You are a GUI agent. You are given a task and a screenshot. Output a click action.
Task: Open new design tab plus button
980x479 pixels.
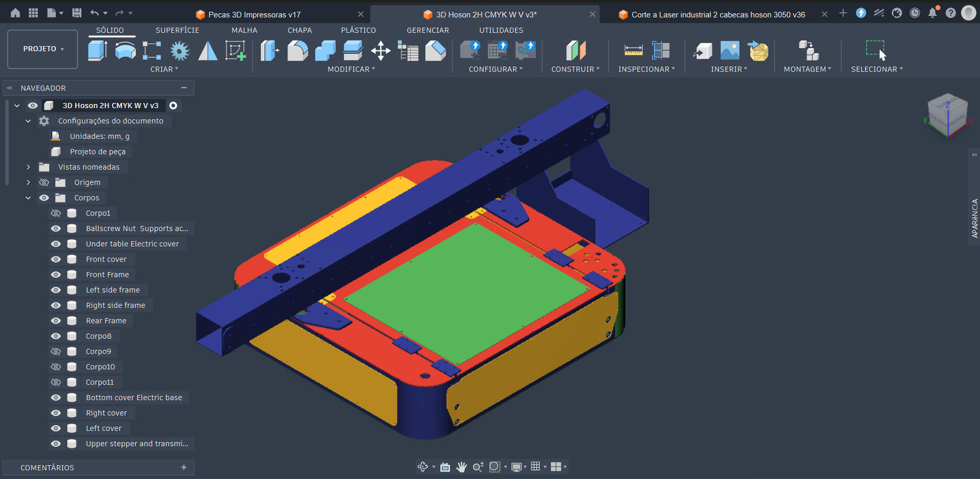click(843, 14)
